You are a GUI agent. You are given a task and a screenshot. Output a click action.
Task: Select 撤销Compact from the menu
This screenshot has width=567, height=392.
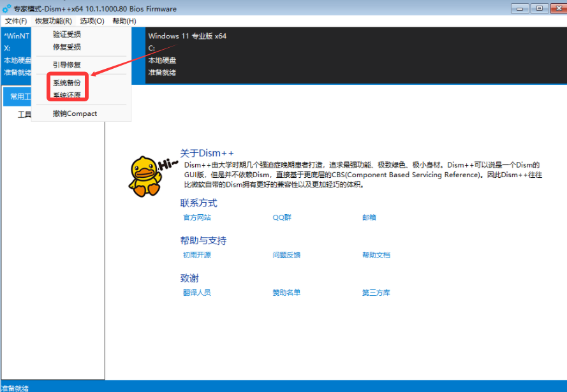[x=75, y=113]
